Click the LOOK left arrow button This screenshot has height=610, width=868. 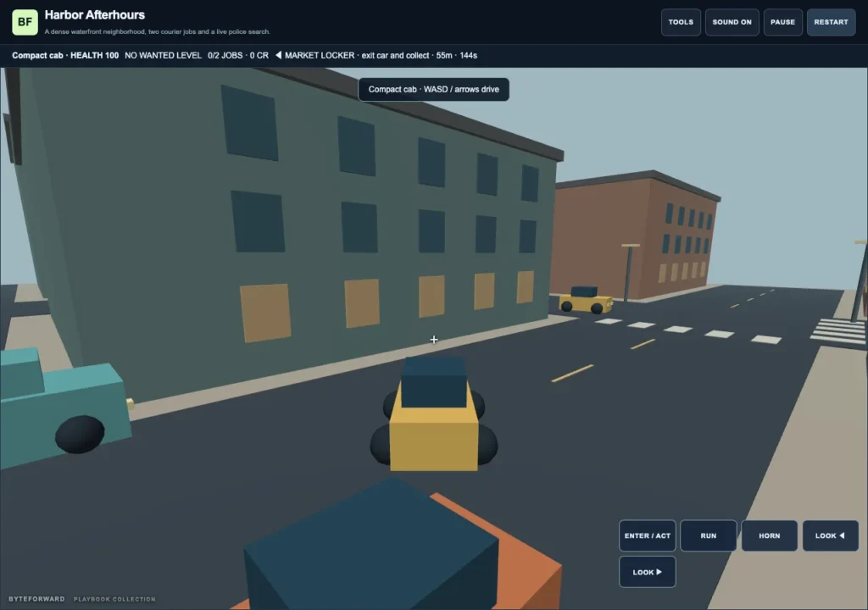tap(831, 535)
